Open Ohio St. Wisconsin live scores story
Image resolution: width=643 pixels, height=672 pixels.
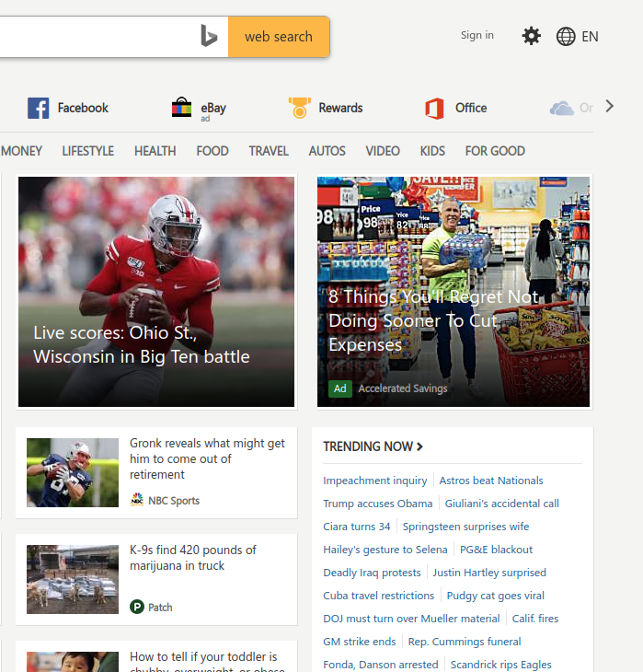point(156,292)
